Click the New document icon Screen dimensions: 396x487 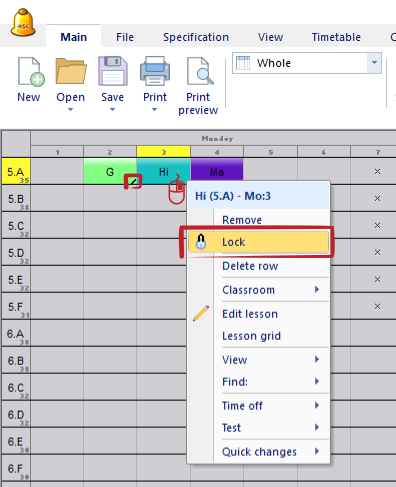[x=31, y=72]
